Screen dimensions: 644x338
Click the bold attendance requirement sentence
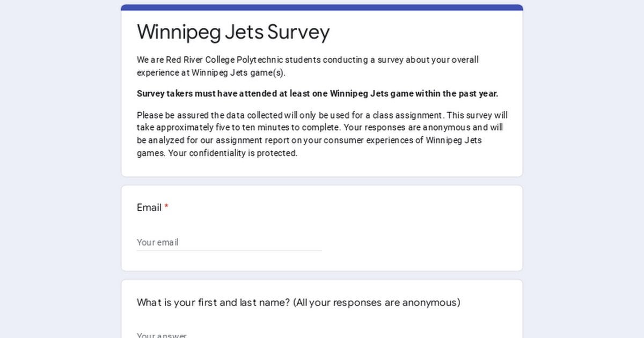[317, 94]
